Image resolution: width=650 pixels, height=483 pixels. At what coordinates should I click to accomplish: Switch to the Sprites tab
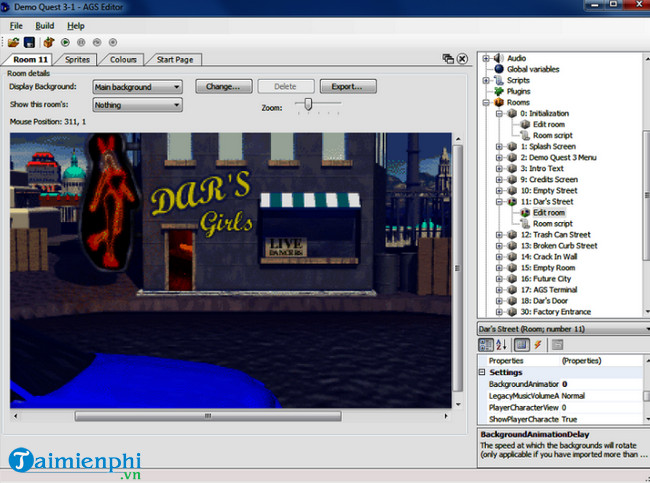tap(78, 60)
